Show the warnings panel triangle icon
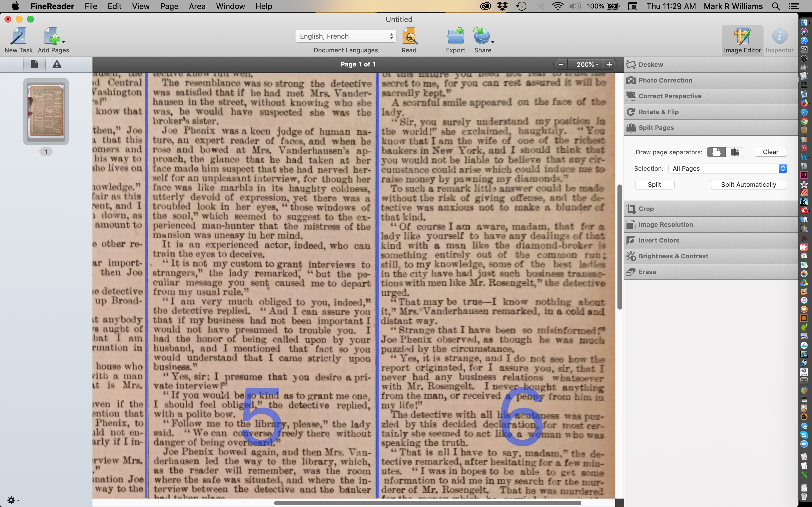The height and width of the screenshot is (507, 812). (x=57, y=65)
